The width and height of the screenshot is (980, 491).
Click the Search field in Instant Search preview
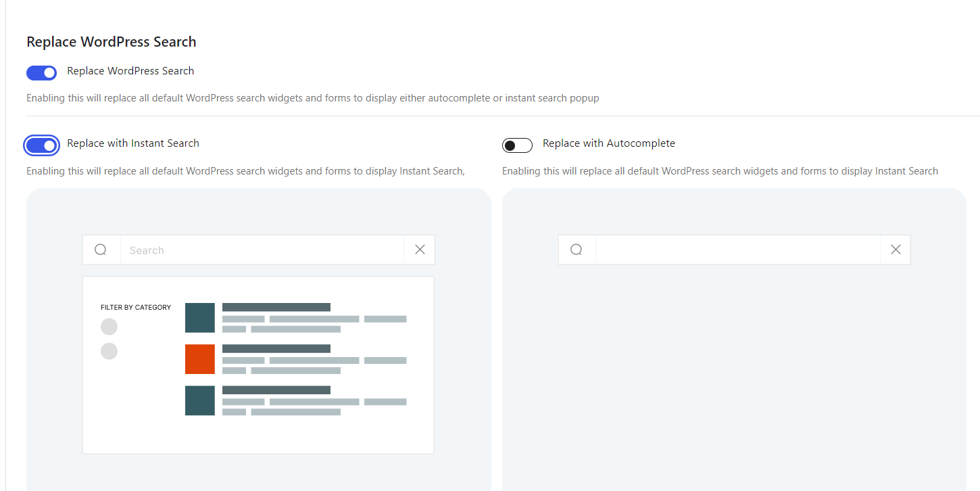pyautogui.click(x=262, y=250)
